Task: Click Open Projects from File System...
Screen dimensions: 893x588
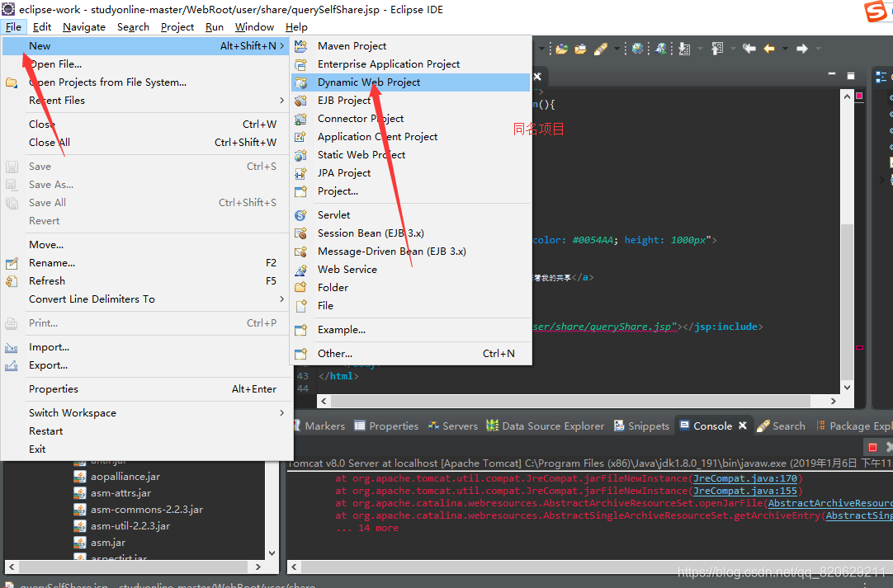Action: (x=148, y=82)
